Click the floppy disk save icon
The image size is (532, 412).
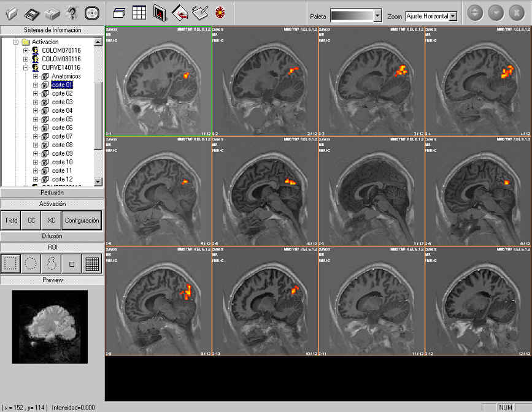(33, 13)
